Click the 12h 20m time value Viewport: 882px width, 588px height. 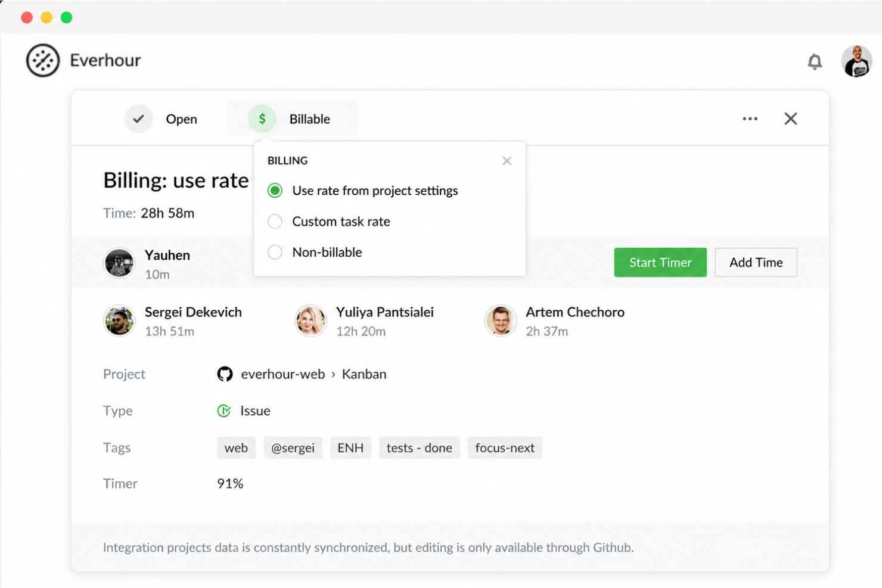click(361, 331)
